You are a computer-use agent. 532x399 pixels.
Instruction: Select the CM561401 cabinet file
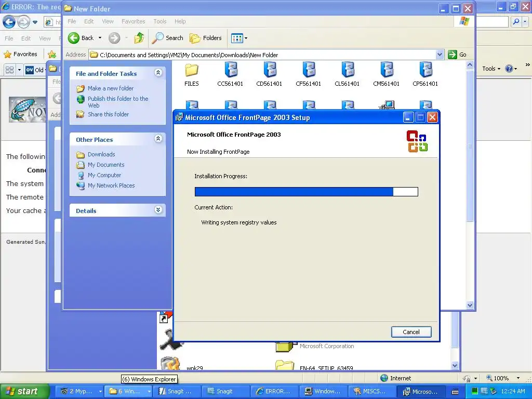tap(386, 74)
